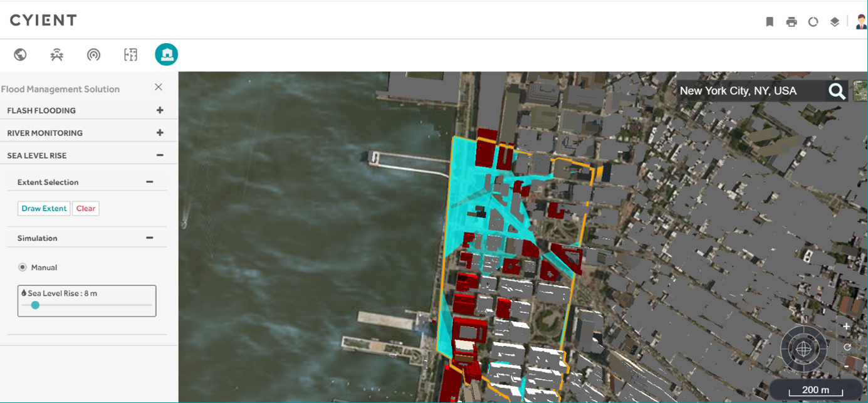Image resolution: width=868 pixels, height=403 pixels.
Task: Collapse the Extent Selection subsection
Action: tap(149, 182)
